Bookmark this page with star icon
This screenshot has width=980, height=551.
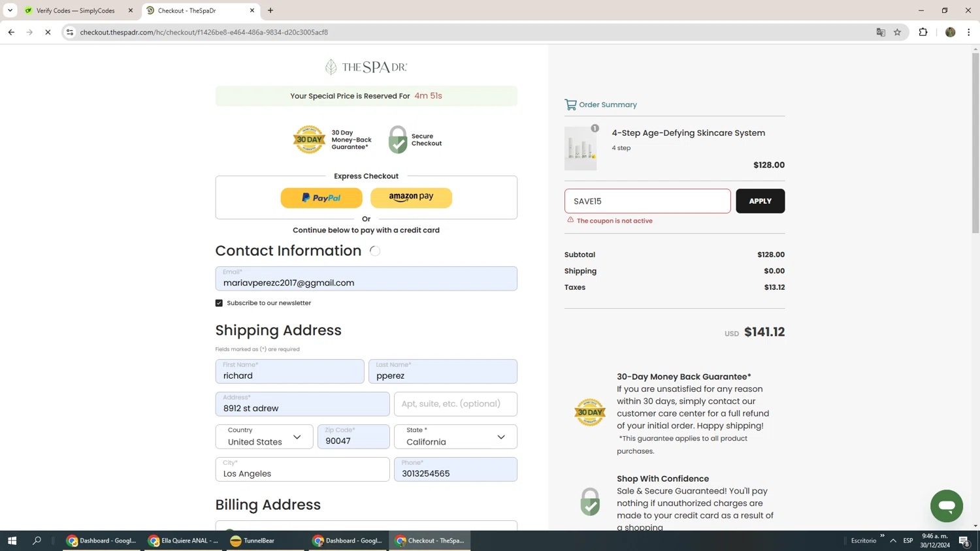[x=898, y=32]
